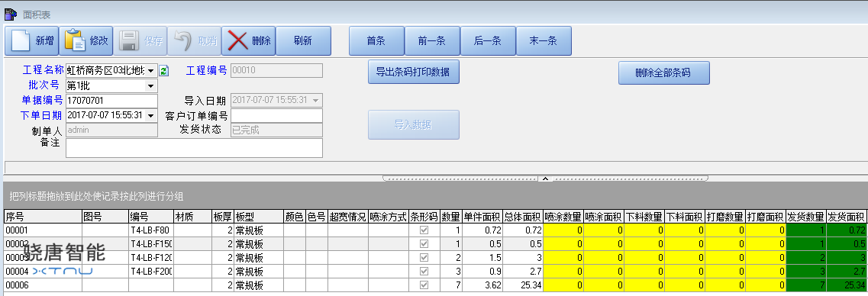Toggle 条形码 checkbox in row 00006

coord(424,285)
